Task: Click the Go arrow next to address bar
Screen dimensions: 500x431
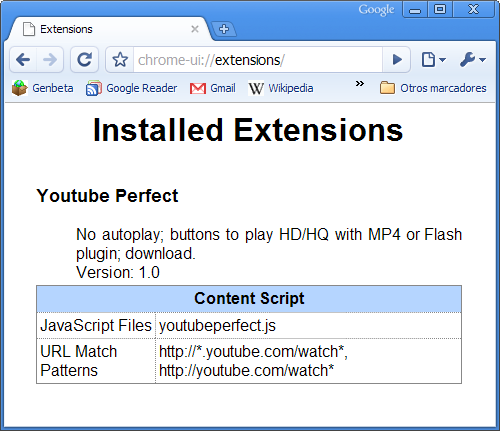Action: (x=396, y=60)
